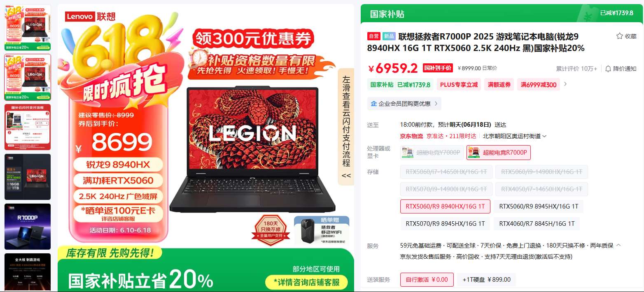
Task: Select the 自行激活 ¥0.00 service option
Action: pos(427,280)
